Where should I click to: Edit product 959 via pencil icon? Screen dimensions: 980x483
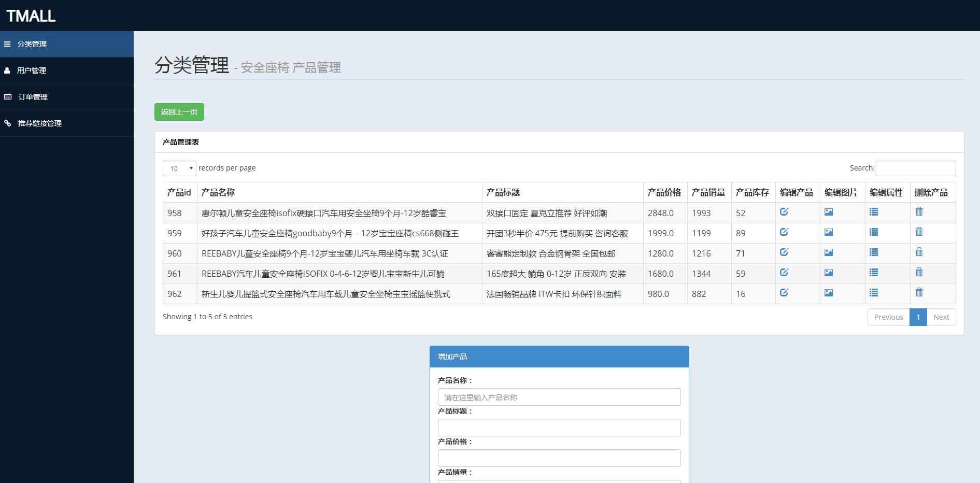tap(784, 232)
